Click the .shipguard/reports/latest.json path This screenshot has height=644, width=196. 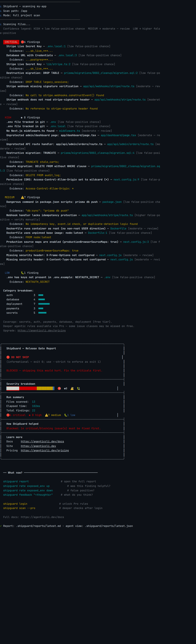coord(109,526)
